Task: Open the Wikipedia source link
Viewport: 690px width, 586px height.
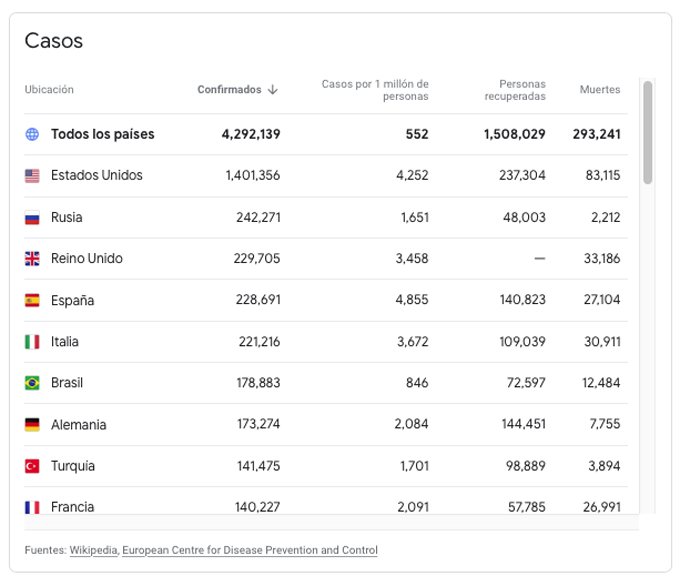Action: (x=93, y=550)
